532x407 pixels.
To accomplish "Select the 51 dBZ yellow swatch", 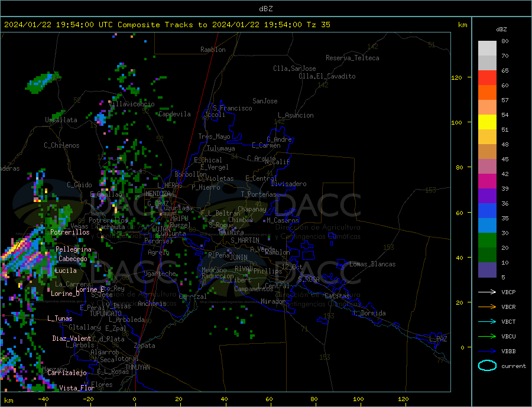I will (487, 122).
